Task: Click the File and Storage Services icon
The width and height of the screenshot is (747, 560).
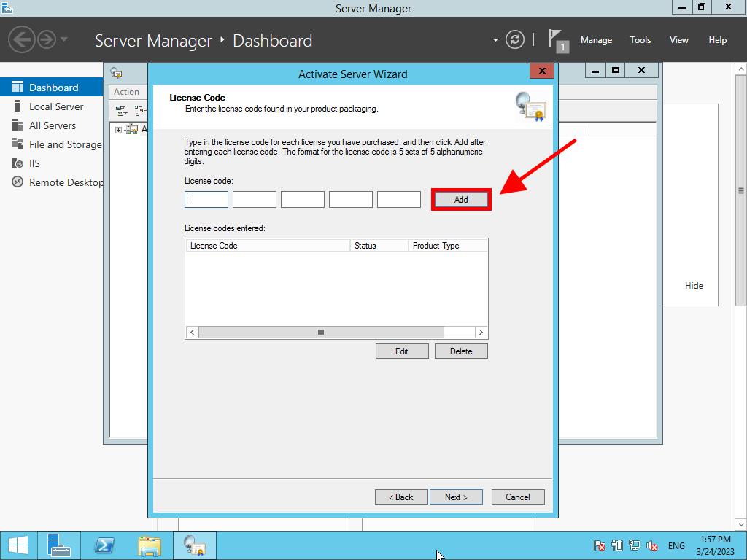Action: (x=18, y=144)
